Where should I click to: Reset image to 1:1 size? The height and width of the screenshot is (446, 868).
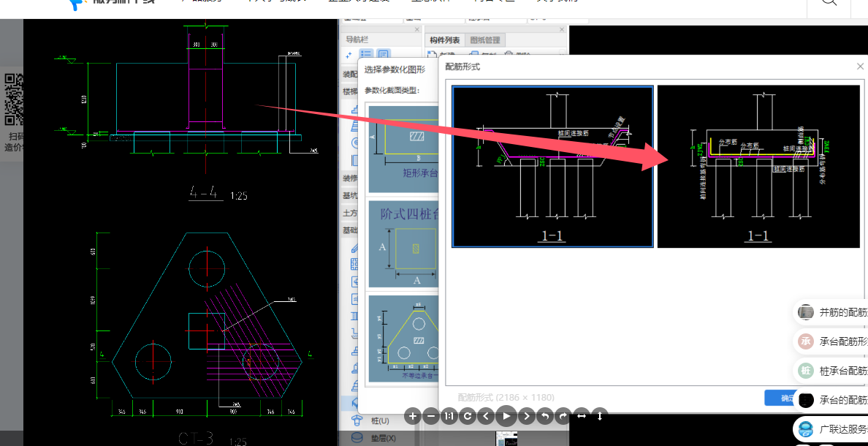click(x=449, y=416)
